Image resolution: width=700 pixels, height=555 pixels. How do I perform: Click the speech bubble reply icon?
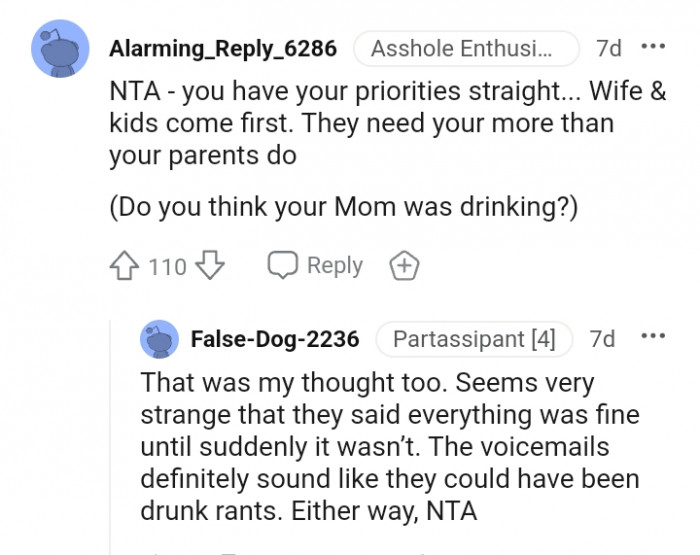click(x=283, y=266)
